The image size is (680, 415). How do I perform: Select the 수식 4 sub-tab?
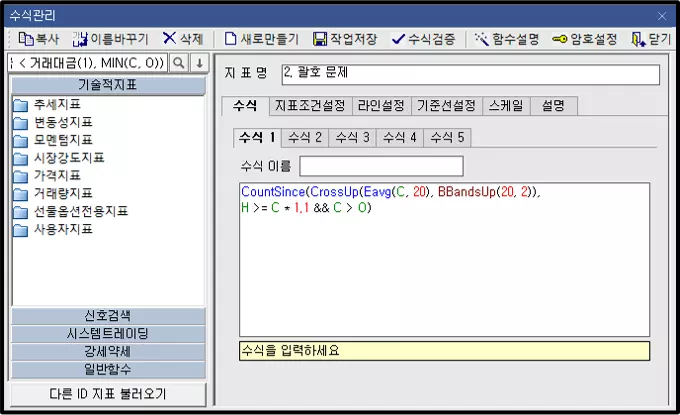pos(400,138)
